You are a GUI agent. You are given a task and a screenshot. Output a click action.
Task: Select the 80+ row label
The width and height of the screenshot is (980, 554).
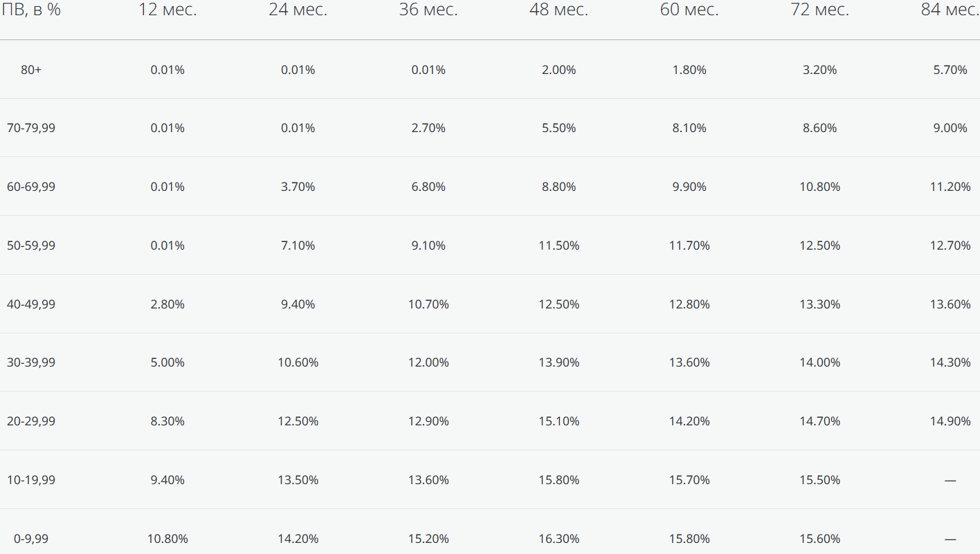coord(31,70)
